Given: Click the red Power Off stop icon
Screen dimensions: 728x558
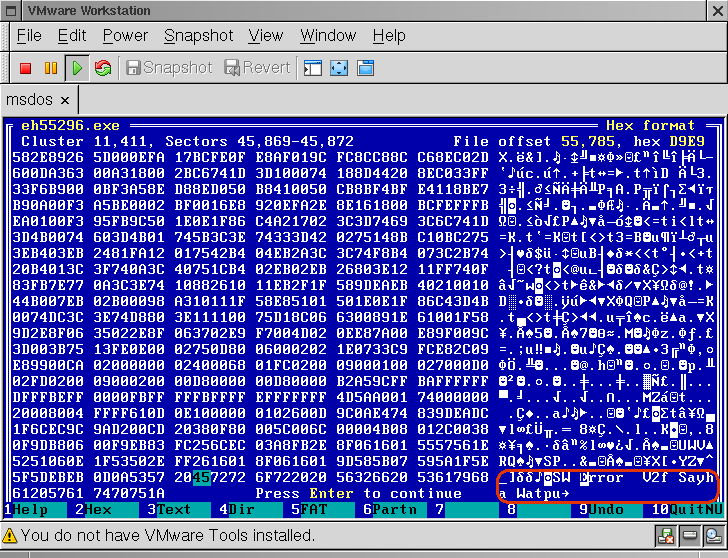Looking at the screenshot, I should pyautogui.click(x=26, y=68).
